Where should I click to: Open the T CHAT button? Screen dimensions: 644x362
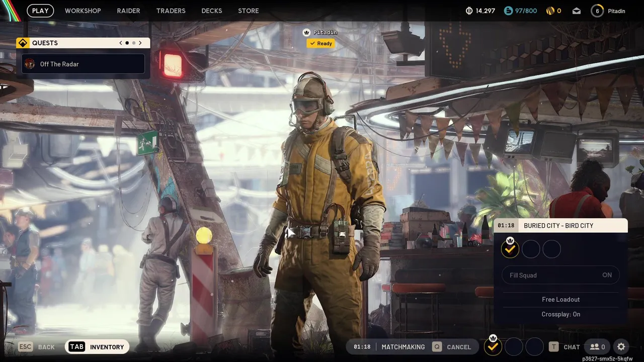[x=565, y=347]
